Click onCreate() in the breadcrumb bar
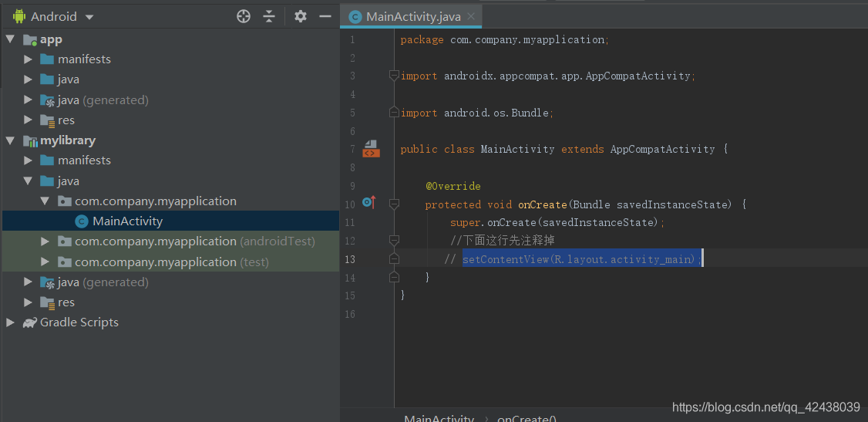Image resolution: width=868 pixels, height=422 pixels. tap(527, 419)
